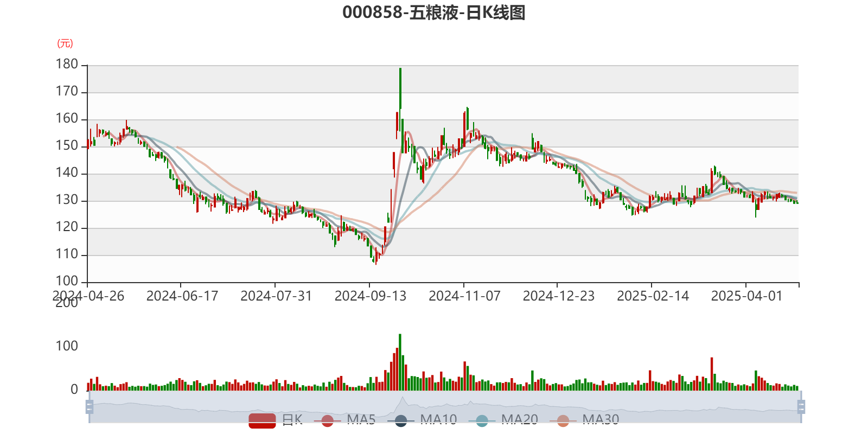Select the 140 price axis label
Viewport: 868px width, 434px height.
(67, 173)
